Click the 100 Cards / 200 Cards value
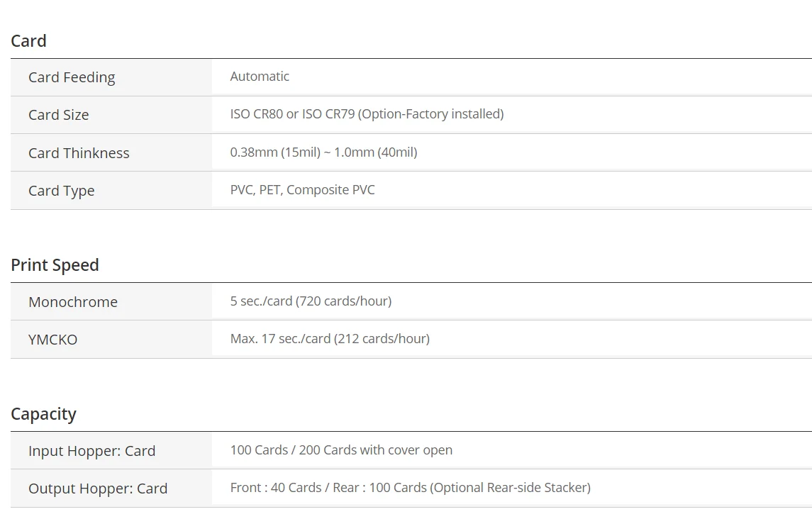The image size is (812, 519). [341, 450]
